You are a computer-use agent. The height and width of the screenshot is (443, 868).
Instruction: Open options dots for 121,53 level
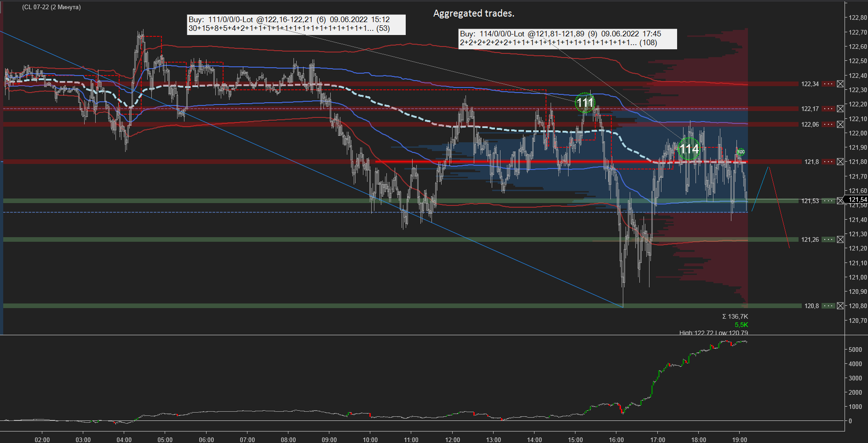tap(828, 201)
